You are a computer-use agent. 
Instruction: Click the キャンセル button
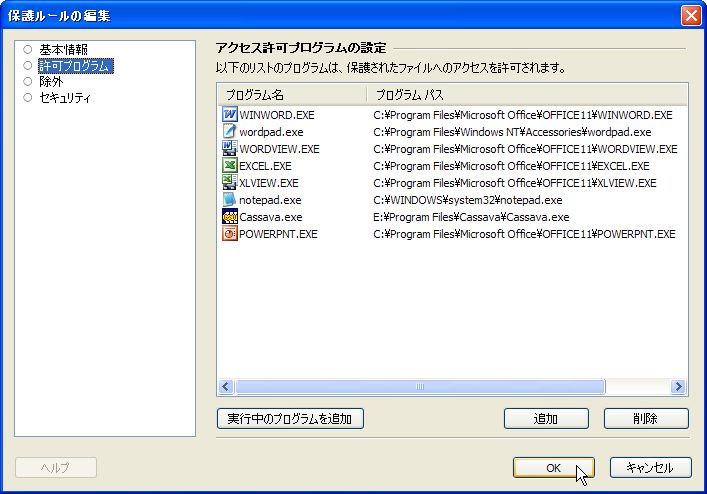[650, 467]
